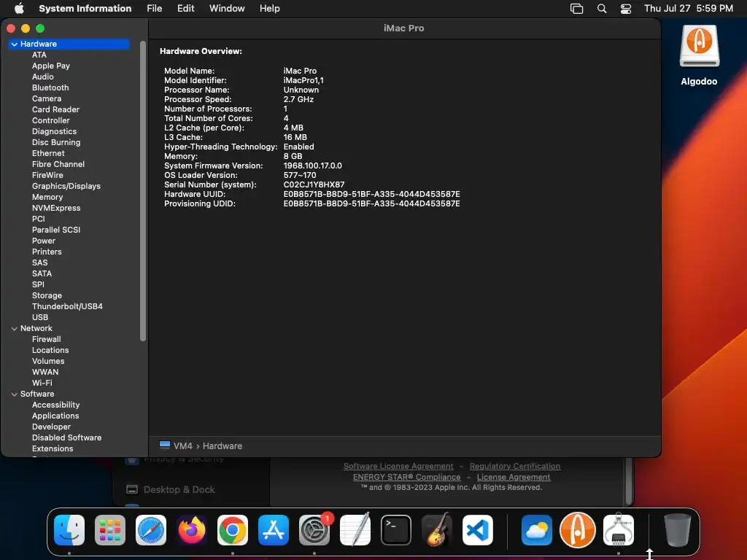This screenshot has height=560, width=747.
Task: Select Disabled Software in the sidebar
Action: coord(66,438)
